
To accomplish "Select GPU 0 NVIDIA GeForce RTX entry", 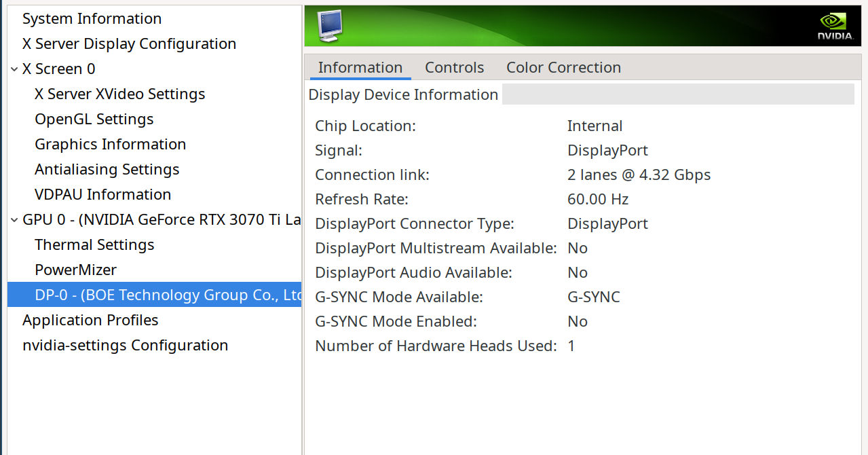I will point(162,219).
